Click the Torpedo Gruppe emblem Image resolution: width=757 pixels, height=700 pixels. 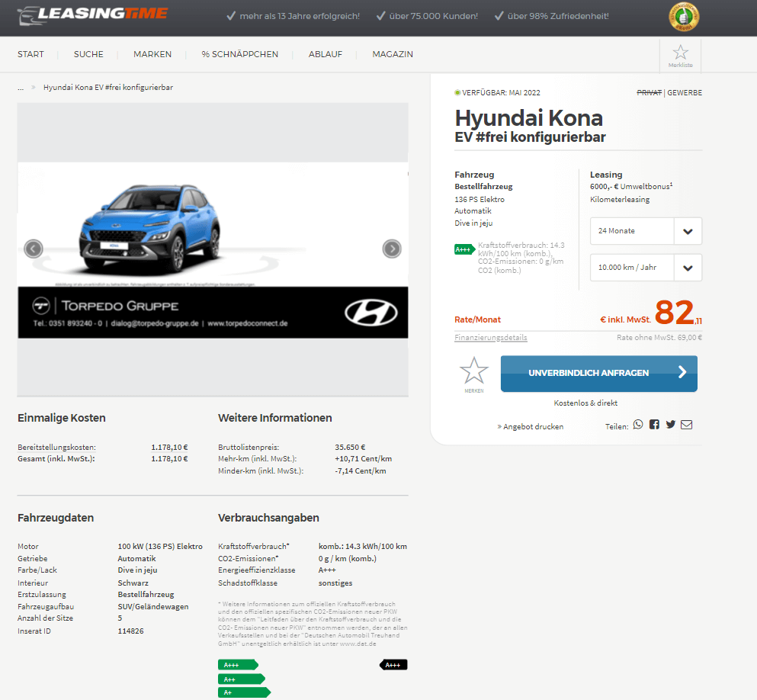point(41,306)
